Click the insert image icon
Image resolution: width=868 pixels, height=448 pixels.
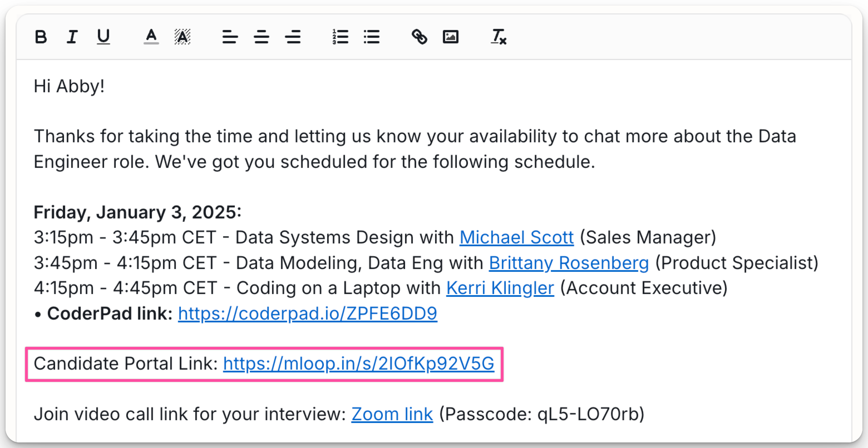450,37
